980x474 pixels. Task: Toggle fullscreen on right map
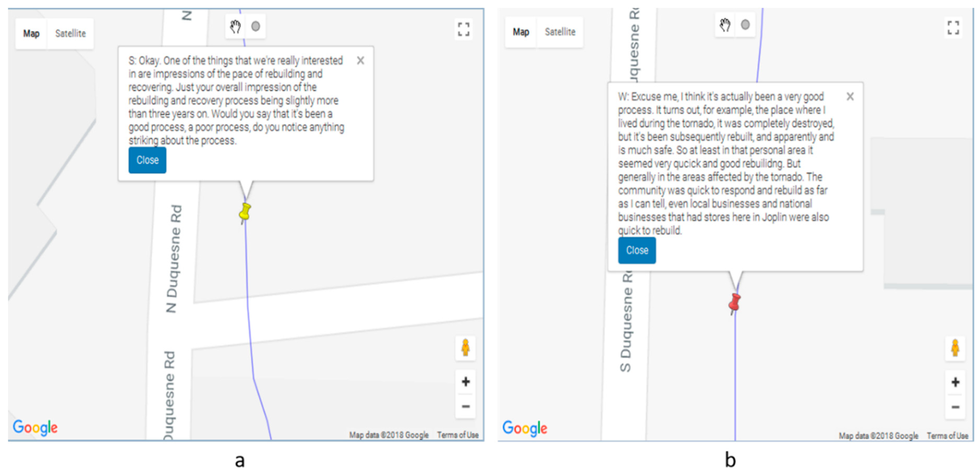pyautogui.click(x=953, y=28)
